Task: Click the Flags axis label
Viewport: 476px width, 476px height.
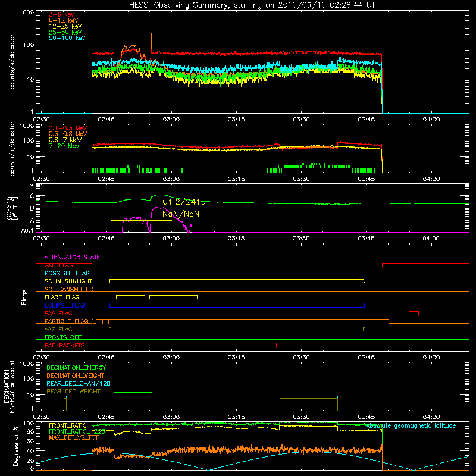Action: tap(24, 297)
